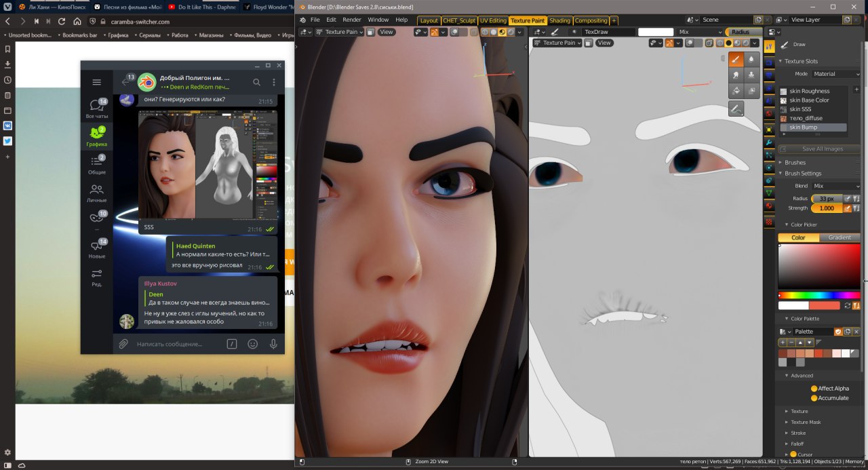868x470 pixels.
Task: Switch to the CHET_Sculpt workspace tab
Action: (x=459, y=20)
